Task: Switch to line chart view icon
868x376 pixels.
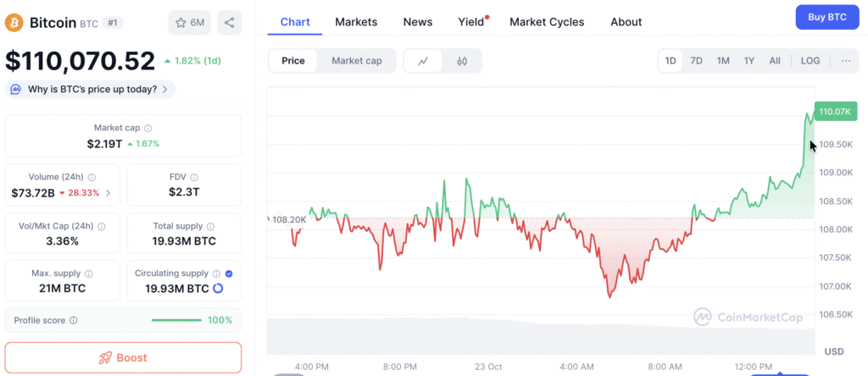Action: pos(423,61)
